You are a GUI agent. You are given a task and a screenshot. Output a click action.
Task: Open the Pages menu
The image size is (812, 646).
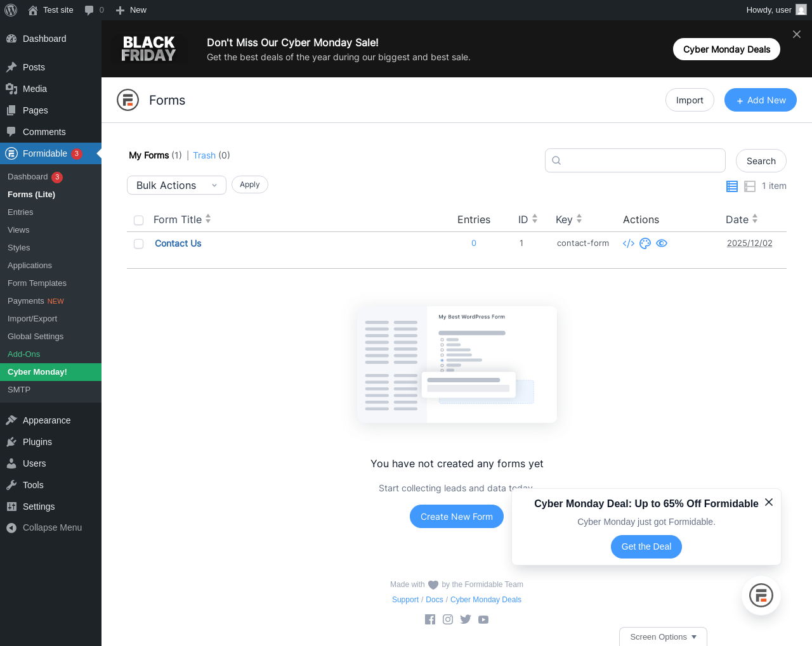51,110
